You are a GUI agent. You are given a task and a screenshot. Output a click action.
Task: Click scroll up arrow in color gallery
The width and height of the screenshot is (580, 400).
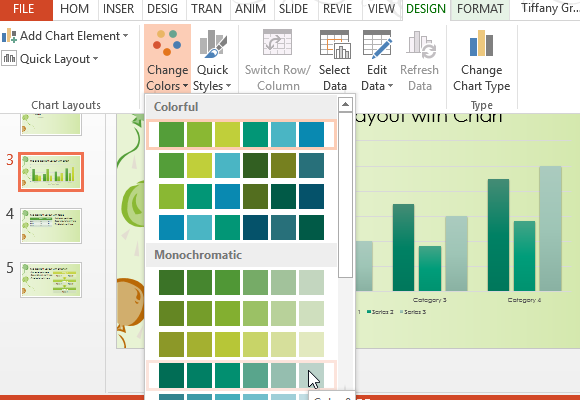(x=345, y=105)
